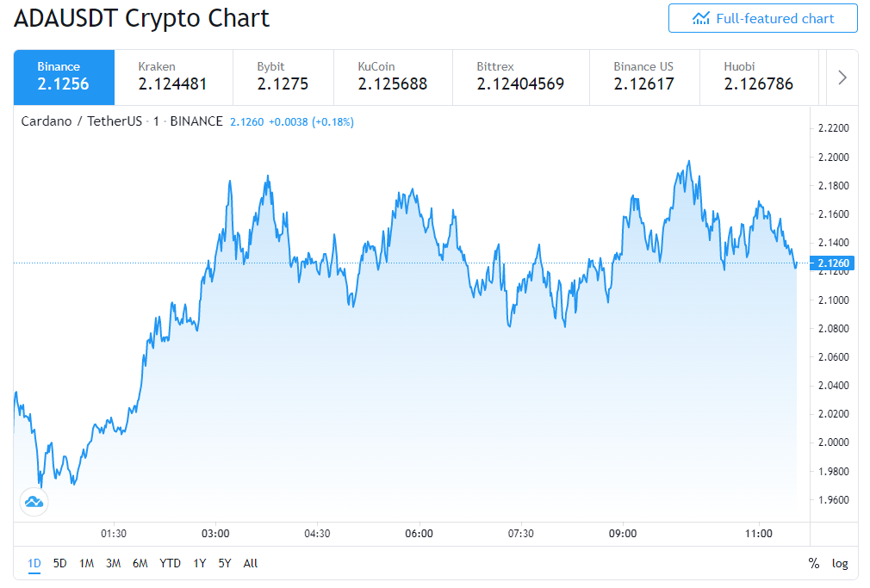The height and width of the screenshot is (588, 870).
Task: Open the Huobi exchange tab
Action: pyautogui.click(x=759, y=77)
